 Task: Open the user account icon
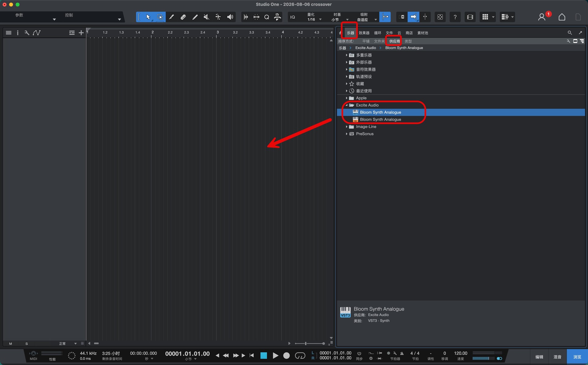pyautogui.click(x=542, y=17)
